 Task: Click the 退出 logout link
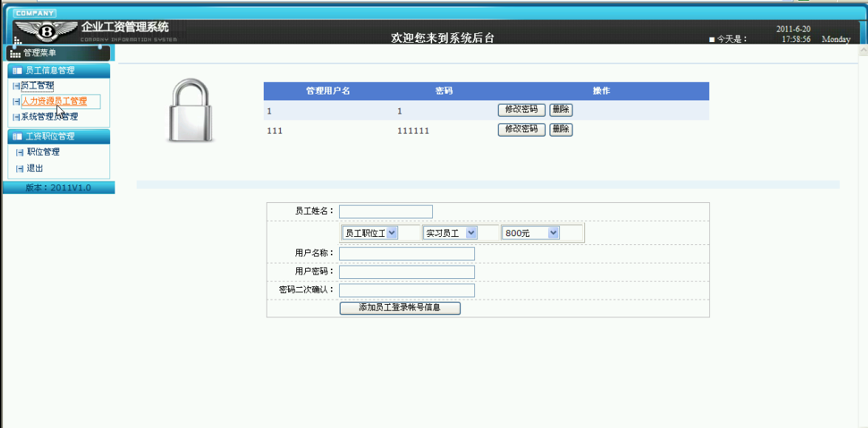[x=35, y=168]
